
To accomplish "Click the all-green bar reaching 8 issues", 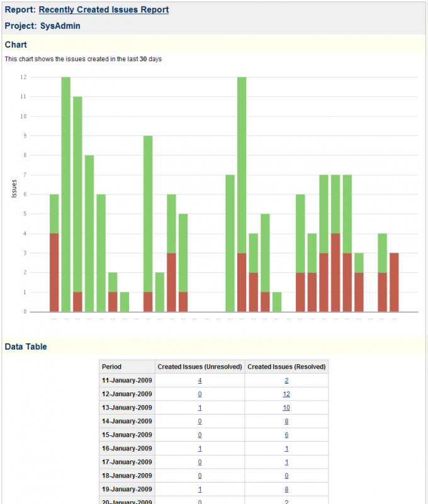I will [89, 233].
